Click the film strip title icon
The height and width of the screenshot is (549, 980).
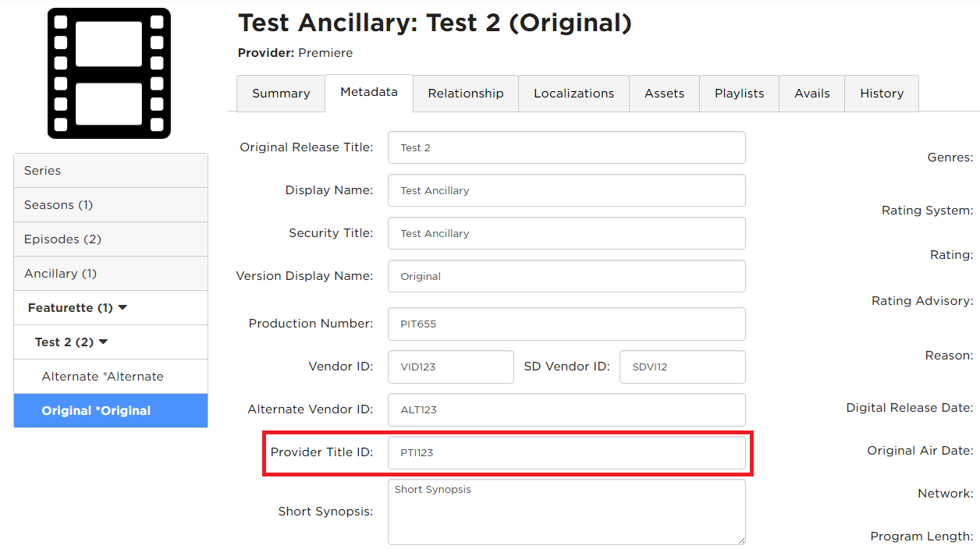pyautogui.click(x=109, y=73)
